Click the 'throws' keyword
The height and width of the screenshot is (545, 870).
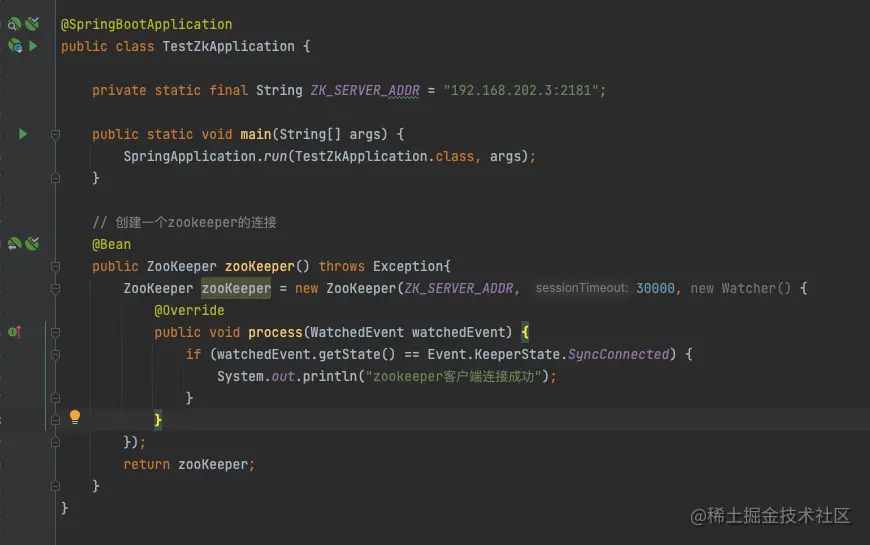(x=342, y=266)
